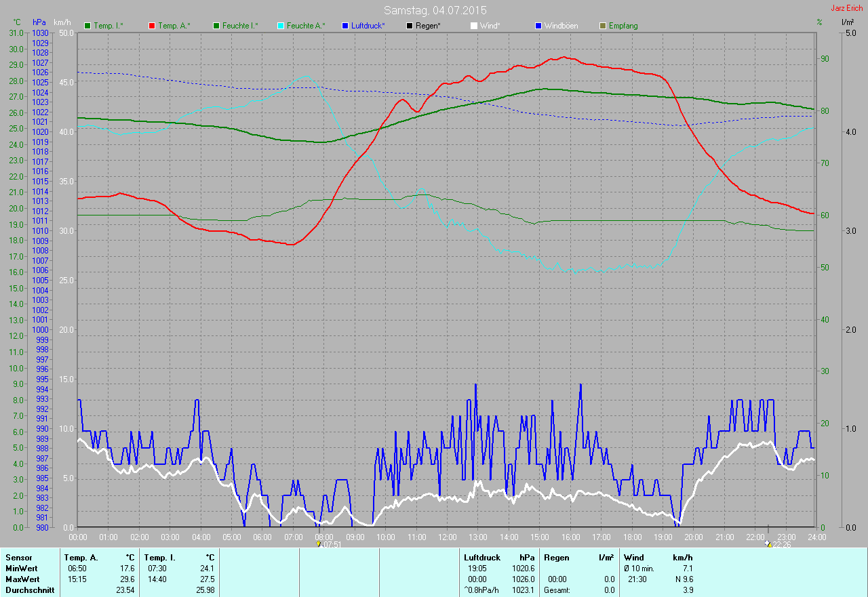
Task: Click the 'Temp. A.' table column header
Action: pos(81,558)
